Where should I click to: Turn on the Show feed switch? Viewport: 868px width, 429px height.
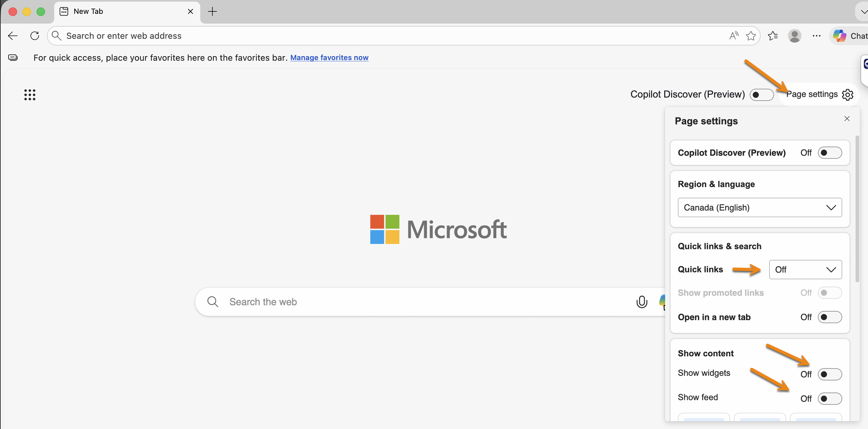[x=830, y=398]
